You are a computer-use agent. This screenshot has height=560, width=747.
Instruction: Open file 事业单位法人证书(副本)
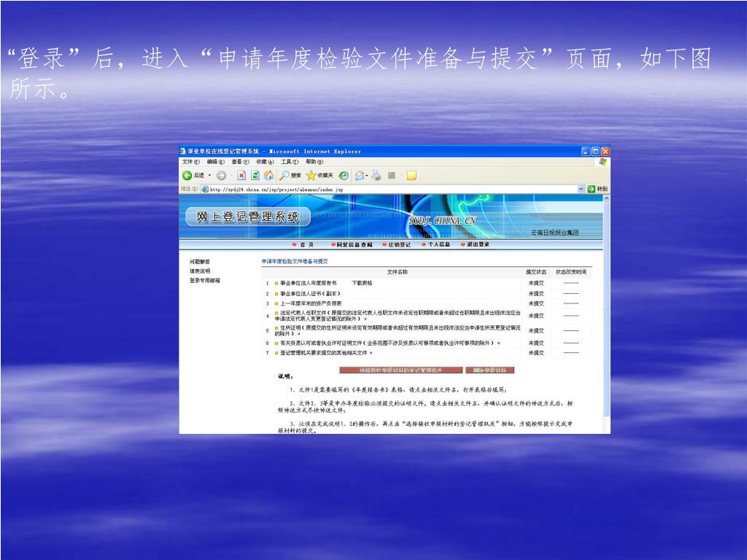coord(310,294)
